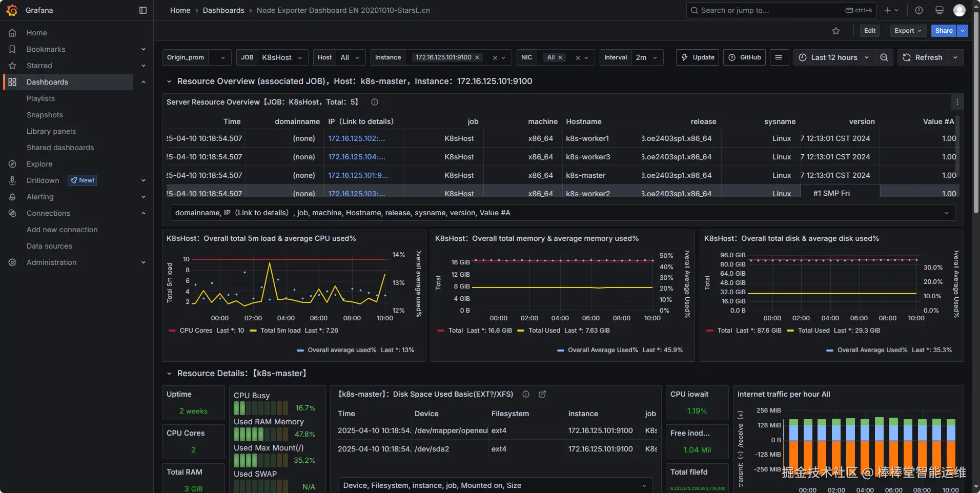Open the Last 12 hours time picker

click(833, 57)
